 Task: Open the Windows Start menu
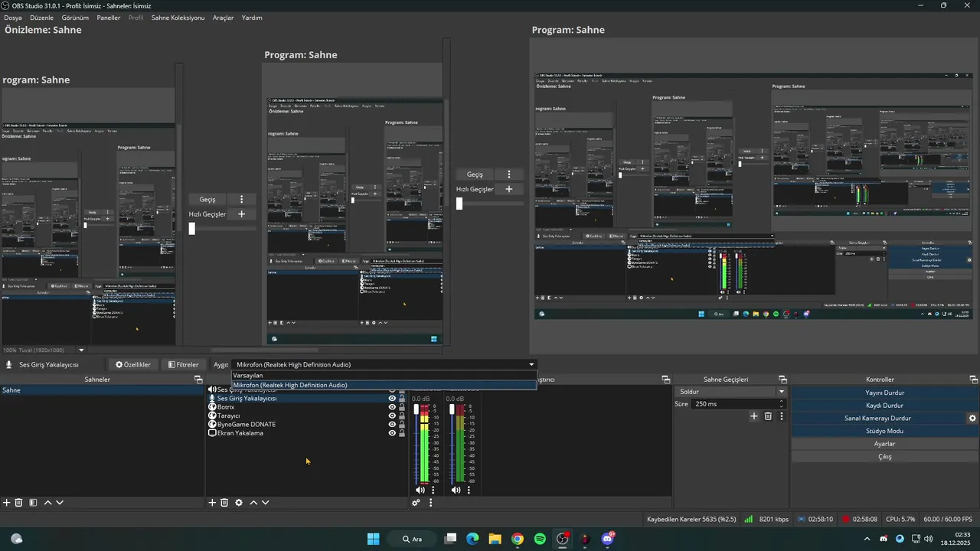(x=373, y=539)
